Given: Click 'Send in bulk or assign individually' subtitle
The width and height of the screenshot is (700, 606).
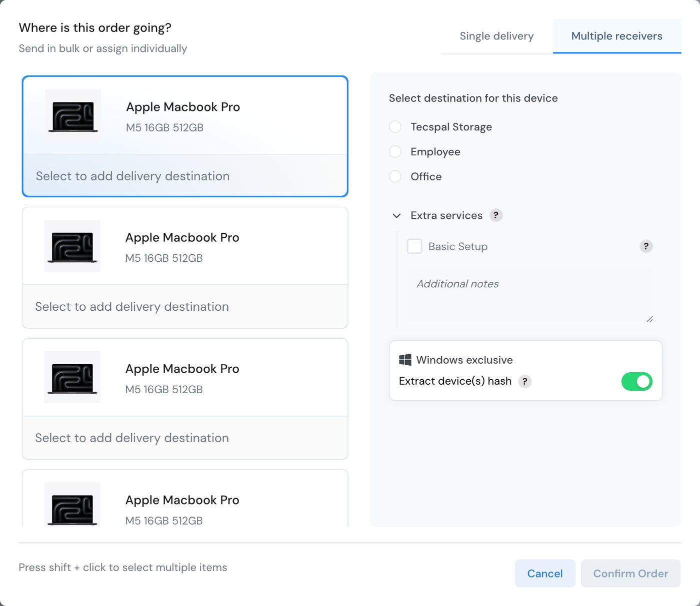Looking at the screenshot, I should click(103, 48).
